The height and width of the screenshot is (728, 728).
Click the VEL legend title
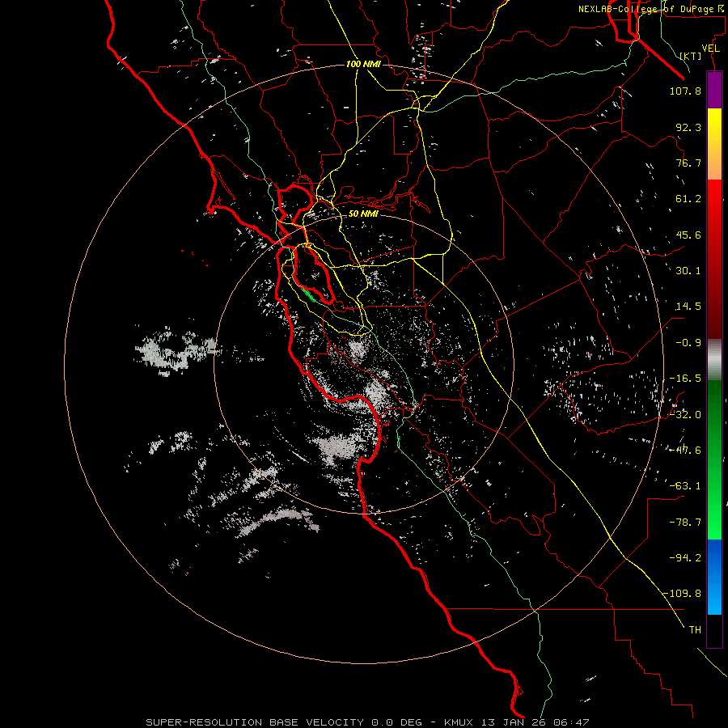tap(710, 49)
